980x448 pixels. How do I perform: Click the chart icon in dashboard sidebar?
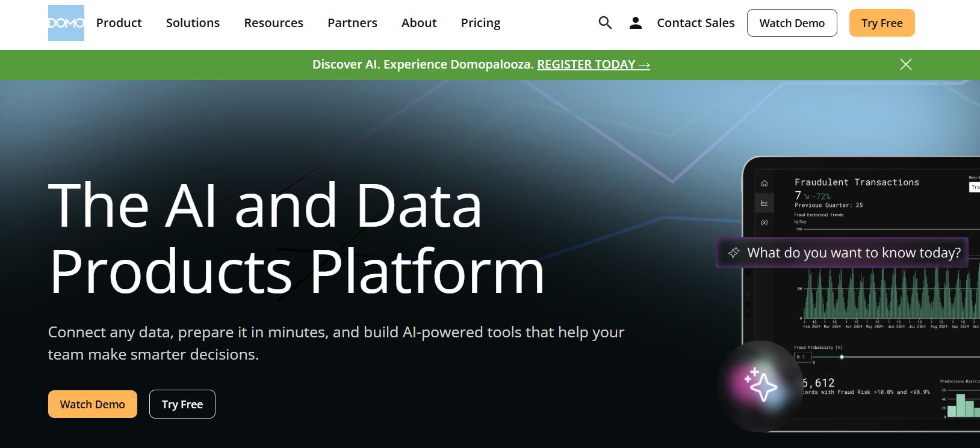764,203
